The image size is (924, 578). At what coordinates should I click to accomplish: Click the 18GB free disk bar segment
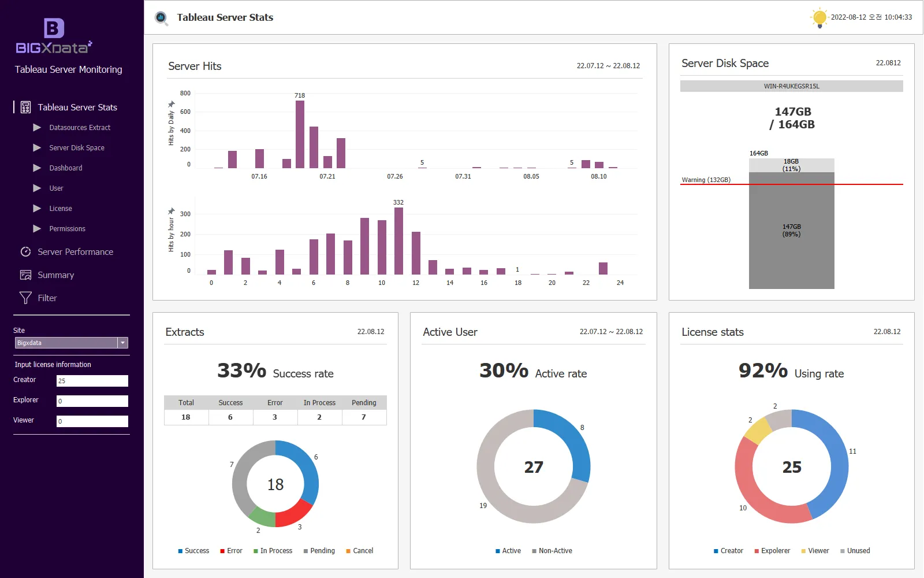792,165
